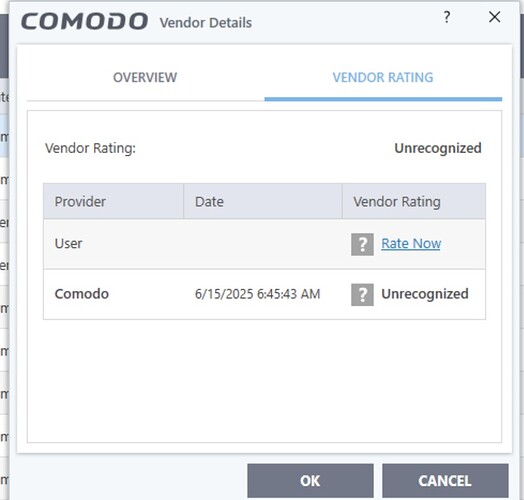
Task: Sort by Vendor Rating column header
Action: [414, 202]
